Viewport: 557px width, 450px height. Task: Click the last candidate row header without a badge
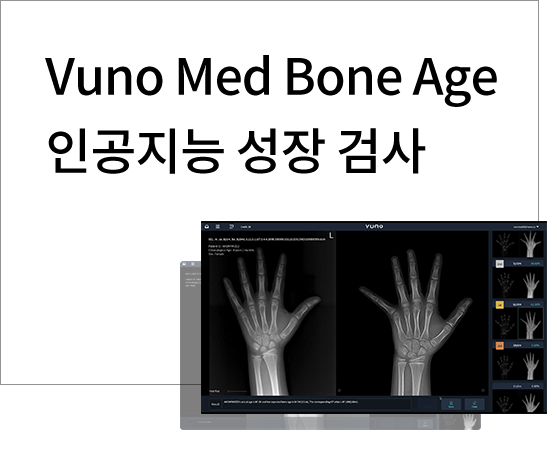pos(518,386)
